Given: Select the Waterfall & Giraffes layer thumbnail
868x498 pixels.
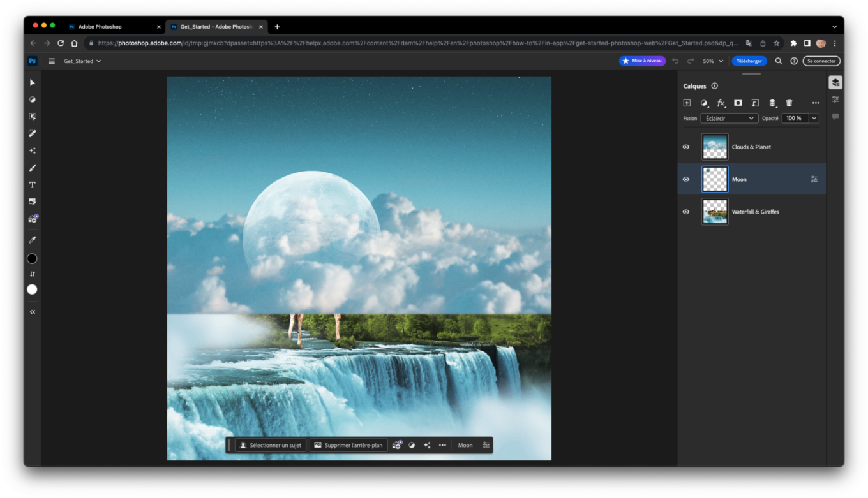Looking at the screenshot, I should [x=715, y=212].
